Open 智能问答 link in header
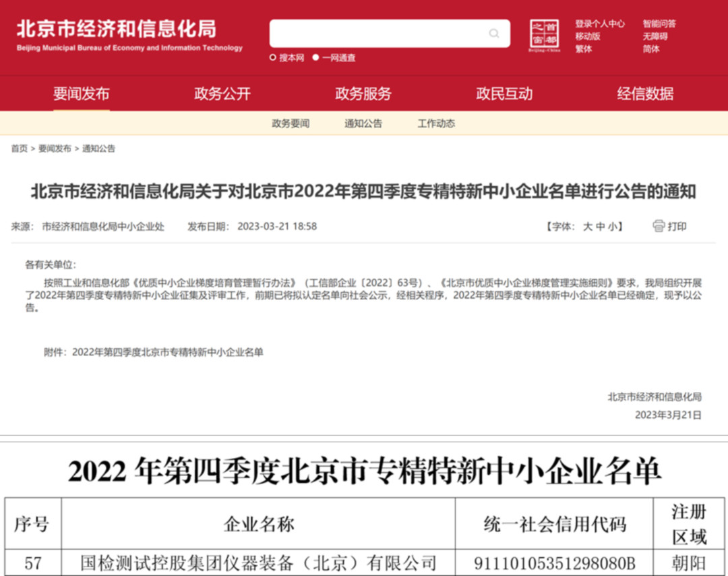Viewport: 728px width, 576px height. click(x=659, y=24)
